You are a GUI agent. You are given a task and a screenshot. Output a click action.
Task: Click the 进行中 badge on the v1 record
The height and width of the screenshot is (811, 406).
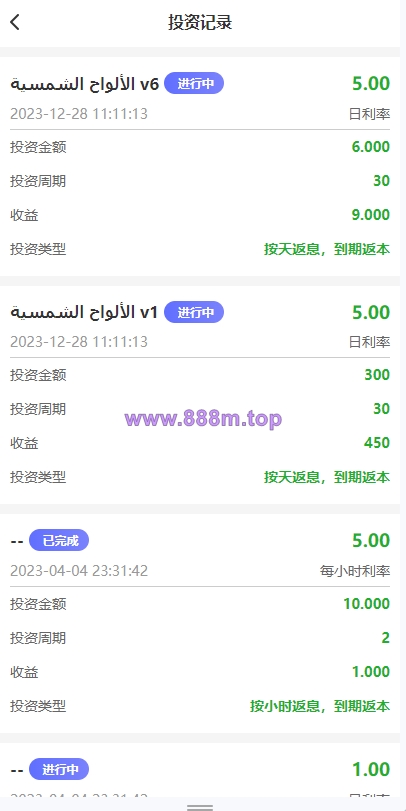194,312
